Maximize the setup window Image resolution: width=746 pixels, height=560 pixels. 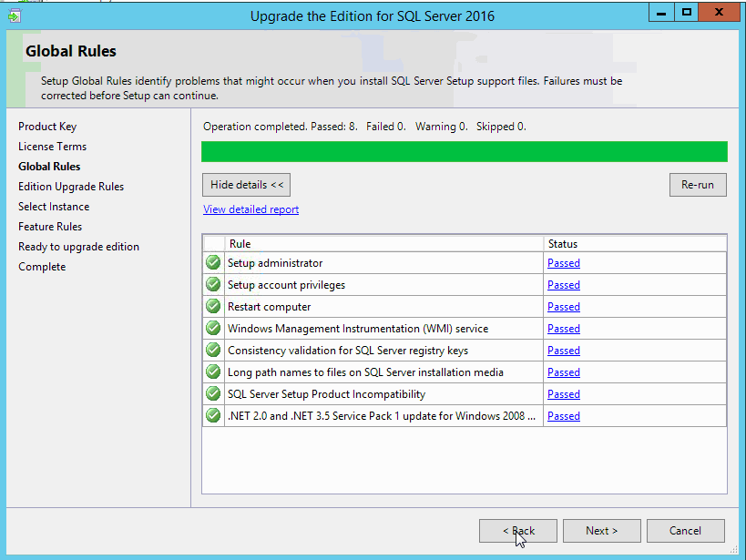(x=686, y=13)
